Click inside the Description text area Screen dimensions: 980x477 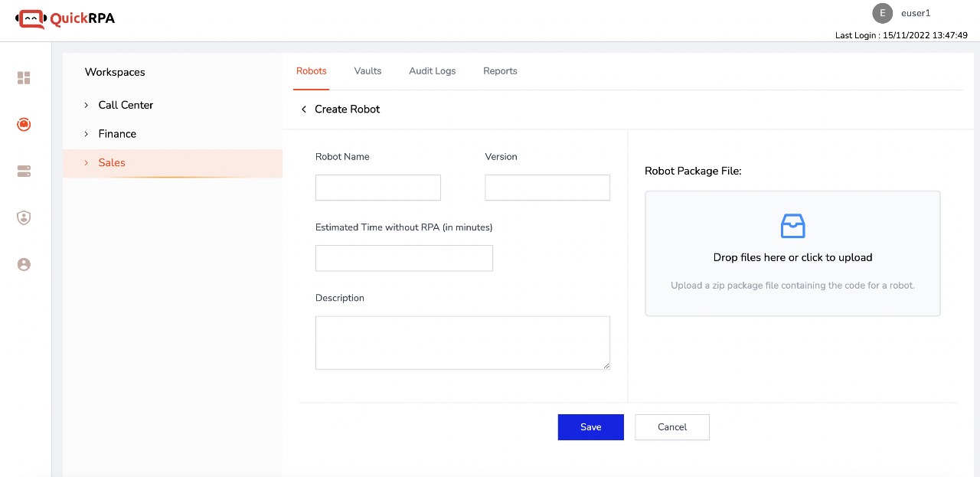(x=462, y=342)
